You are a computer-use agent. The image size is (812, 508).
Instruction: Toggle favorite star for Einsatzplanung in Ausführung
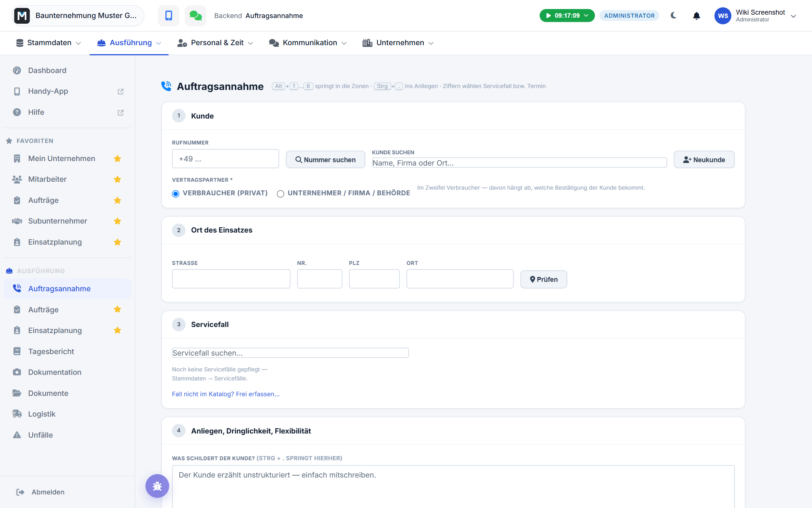(x=117, y=330)
